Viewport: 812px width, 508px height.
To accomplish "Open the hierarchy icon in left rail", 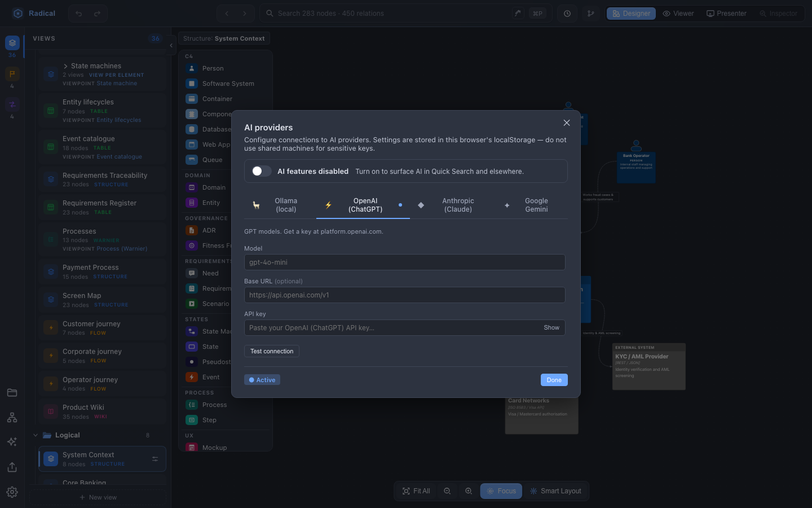I will pos(12,418).
